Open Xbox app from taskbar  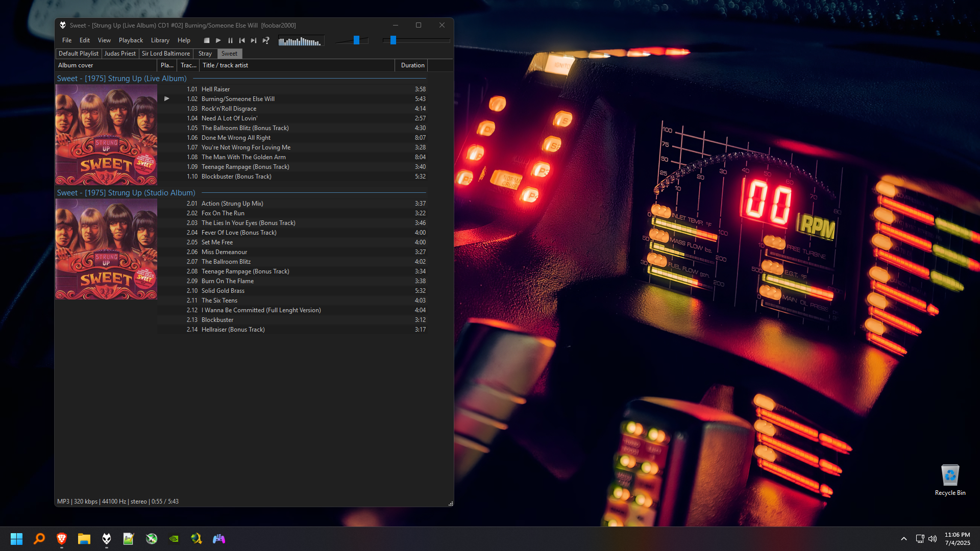152,539
